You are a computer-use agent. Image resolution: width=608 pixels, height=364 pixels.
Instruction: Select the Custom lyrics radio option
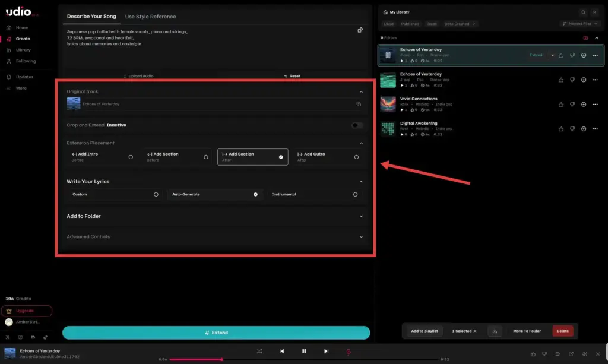tap(156, 194)
